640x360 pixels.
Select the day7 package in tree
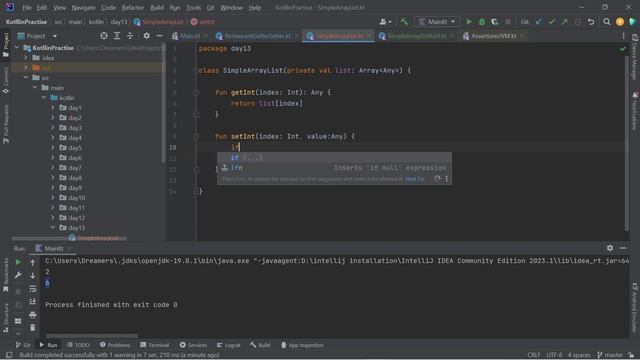[75, 168]
